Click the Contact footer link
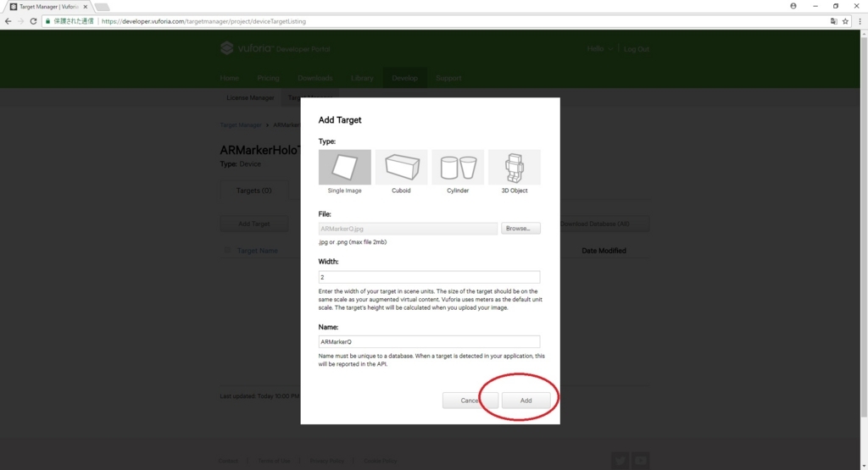This screenshot has width=868, height=470. coord(228,461)
